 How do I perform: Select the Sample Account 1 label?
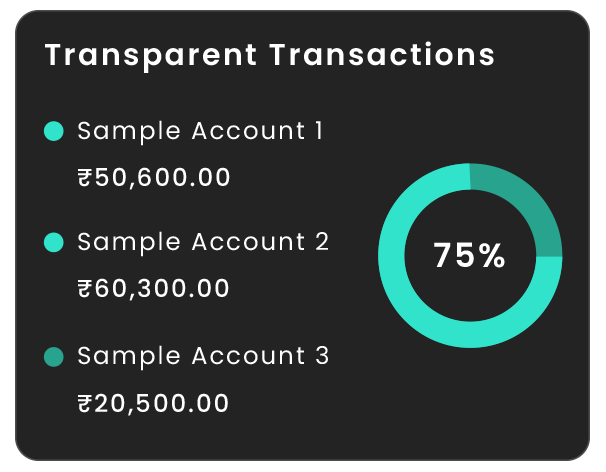(200, 131)
